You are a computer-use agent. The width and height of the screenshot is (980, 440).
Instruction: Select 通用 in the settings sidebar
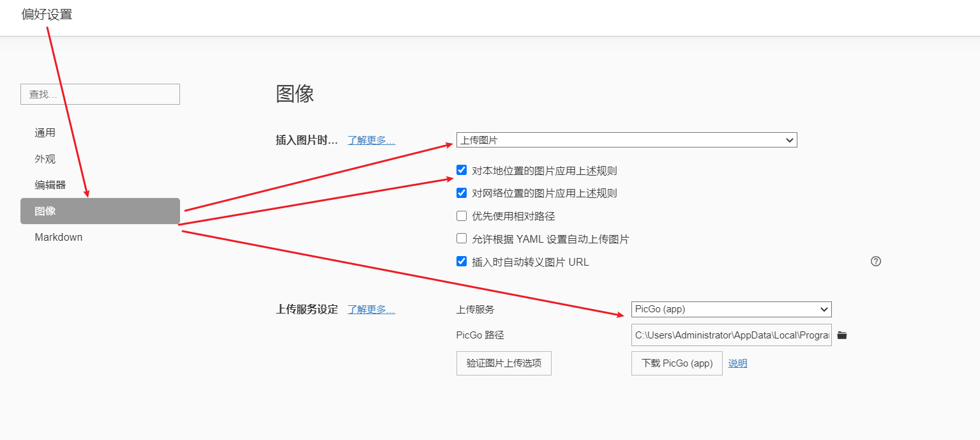click(x=45, y=133)
